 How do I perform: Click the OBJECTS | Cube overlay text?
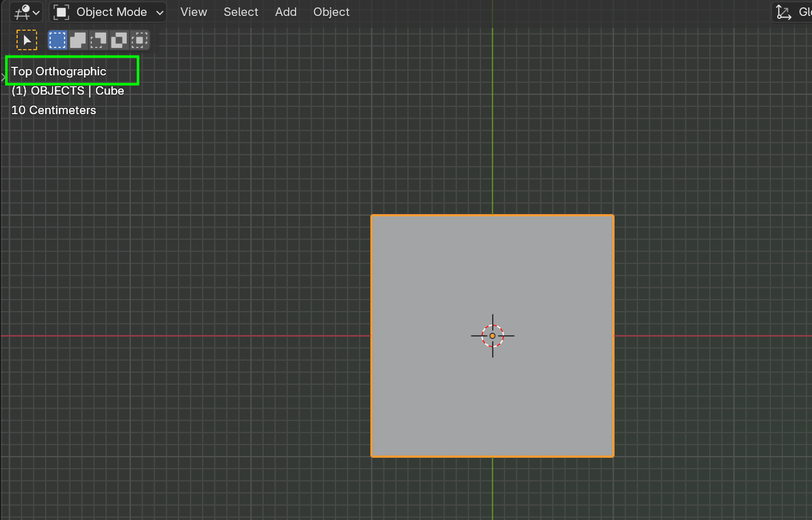67,91
